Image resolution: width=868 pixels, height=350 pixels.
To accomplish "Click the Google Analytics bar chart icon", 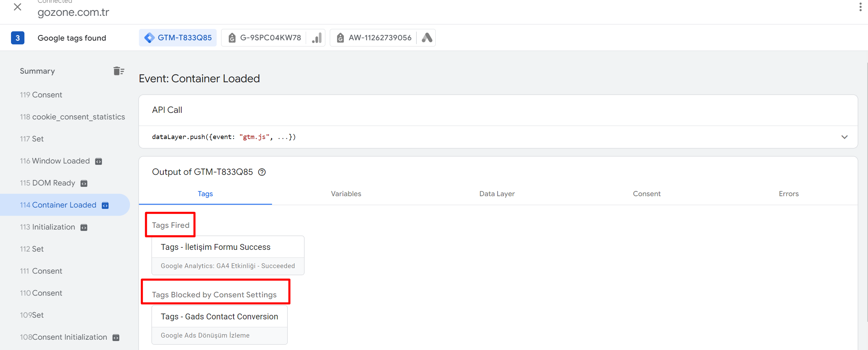I will (317, 38).
